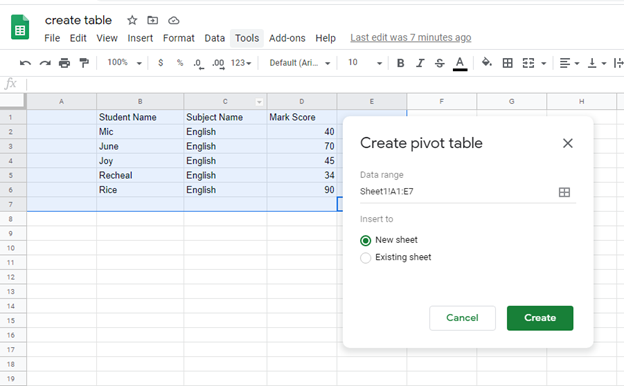Viewport: 624px width, 386px height.
Task: Click select data range grid icon
Action: 564,192
